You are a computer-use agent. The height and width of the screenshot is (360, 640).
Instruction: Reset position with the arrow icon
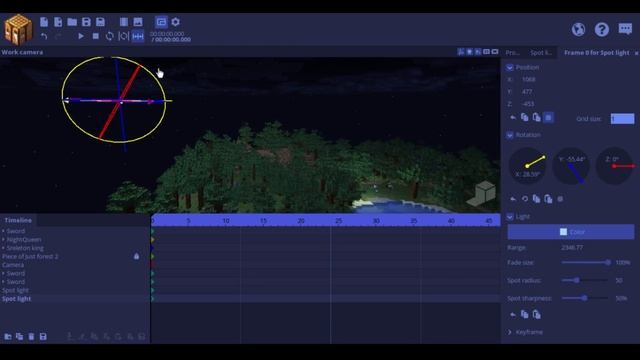coord(513,118)
